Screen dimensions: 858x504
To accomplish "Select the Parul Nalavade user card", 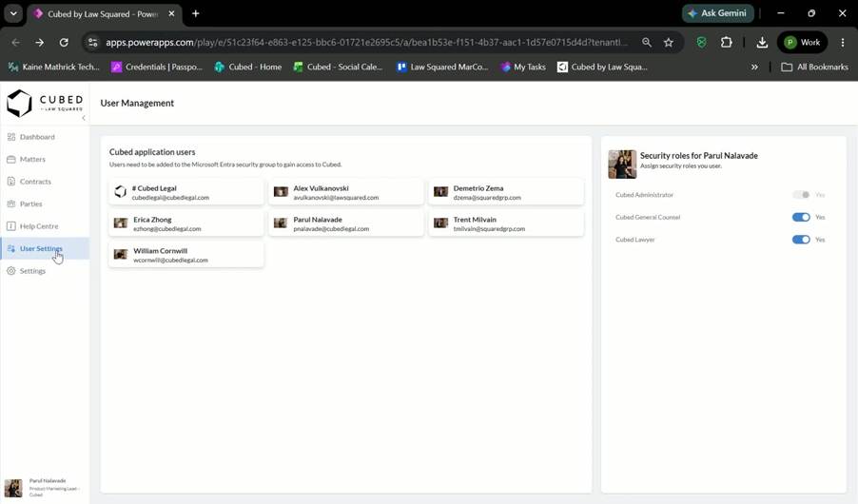I will [x=346, y=223].
